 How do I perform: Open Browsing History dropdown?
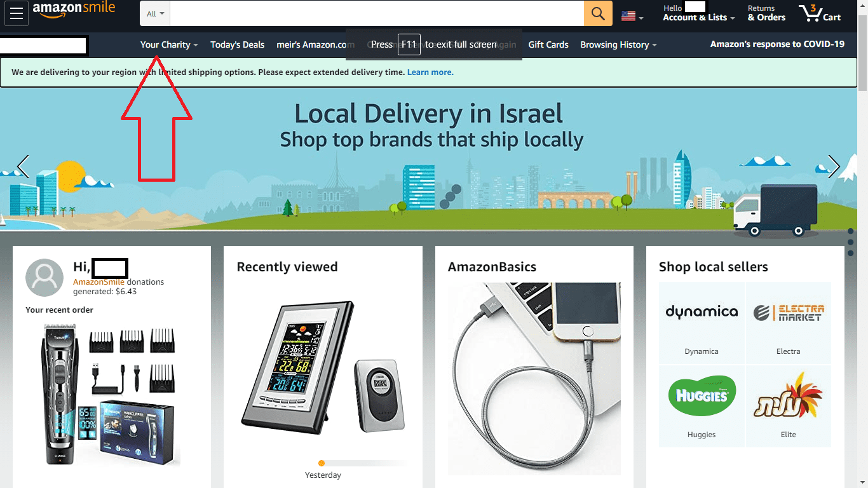618,44
